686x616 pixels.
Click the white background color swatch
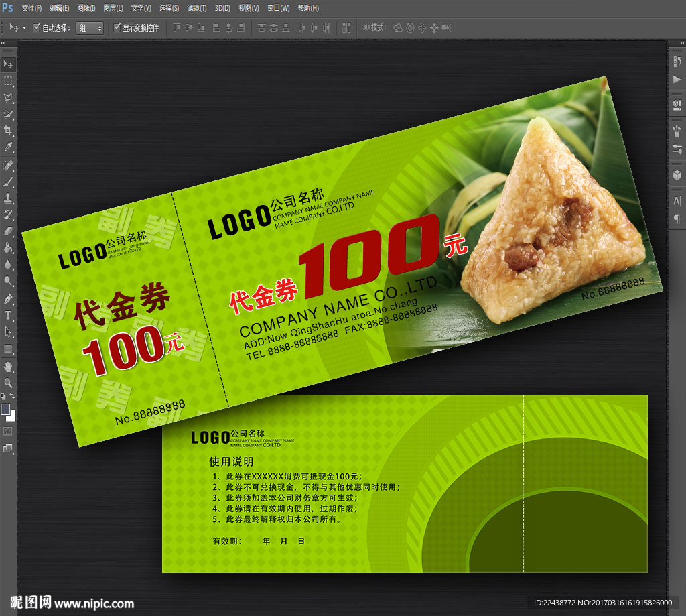pyautogui.click(x=12, y=417)
